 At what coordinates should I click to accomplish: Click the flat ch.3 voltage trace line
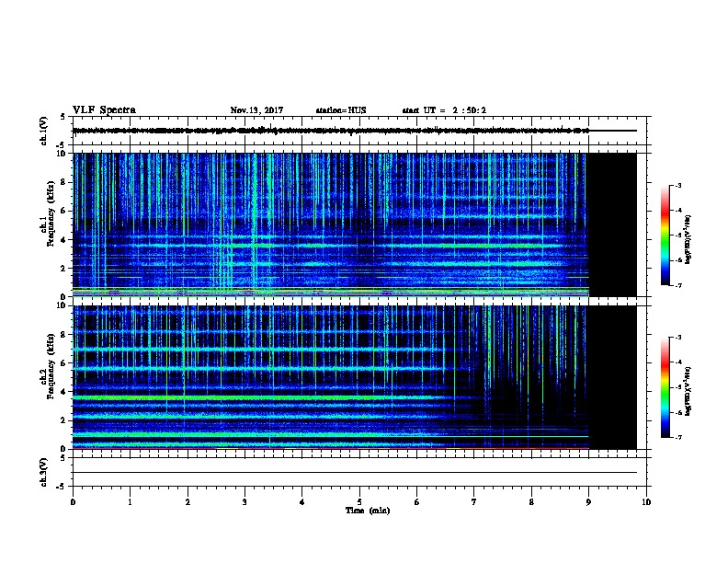click(355, 473)
